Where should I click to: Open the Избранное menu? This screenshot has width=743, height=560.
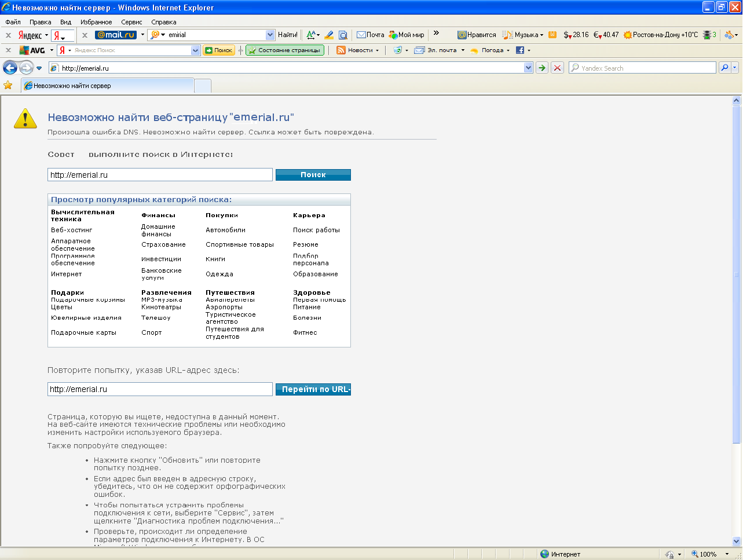(x=96, y=22)
